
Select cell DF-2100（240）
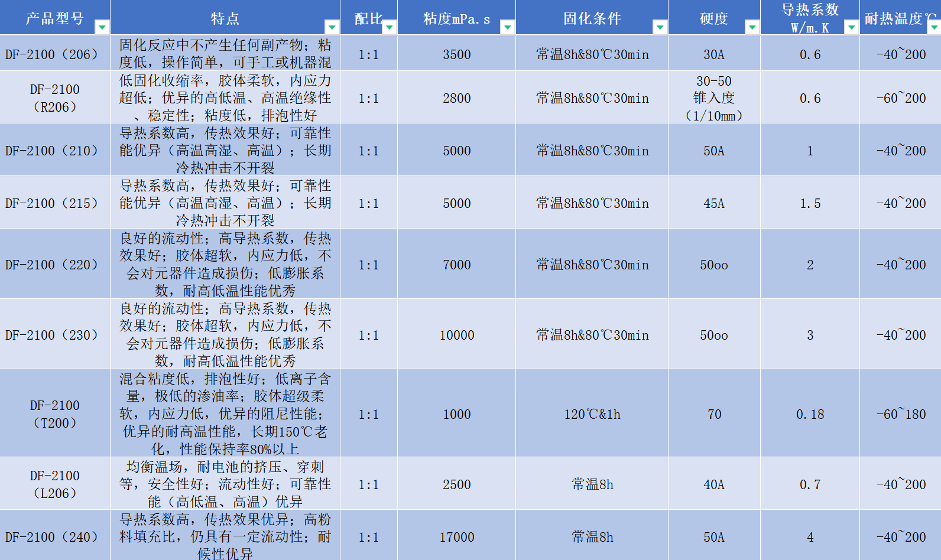(x=55, y=536)
